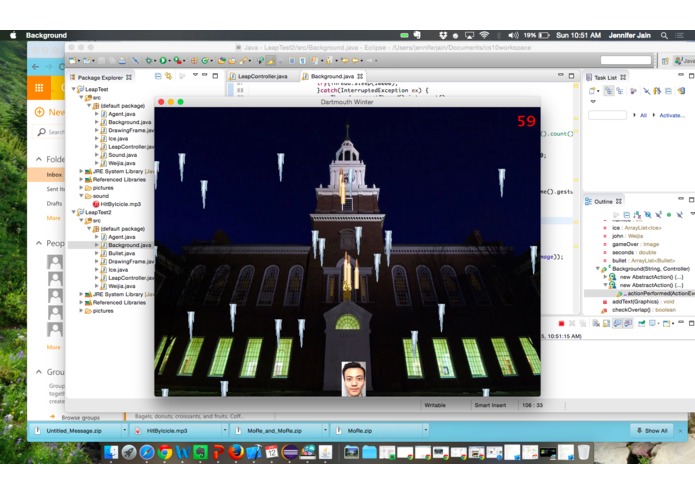Open the Trash in the Dock

[584, 452]
